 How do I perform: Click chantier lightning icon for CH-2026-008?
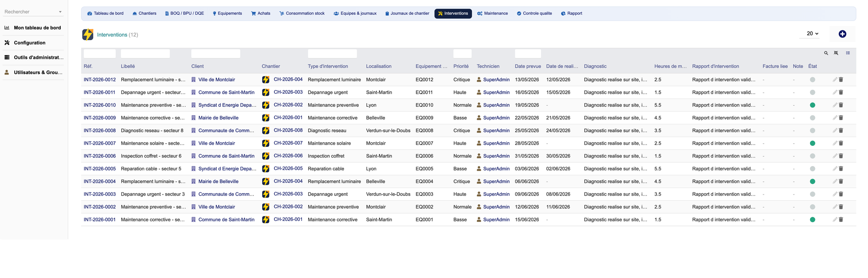coord(266,131)
